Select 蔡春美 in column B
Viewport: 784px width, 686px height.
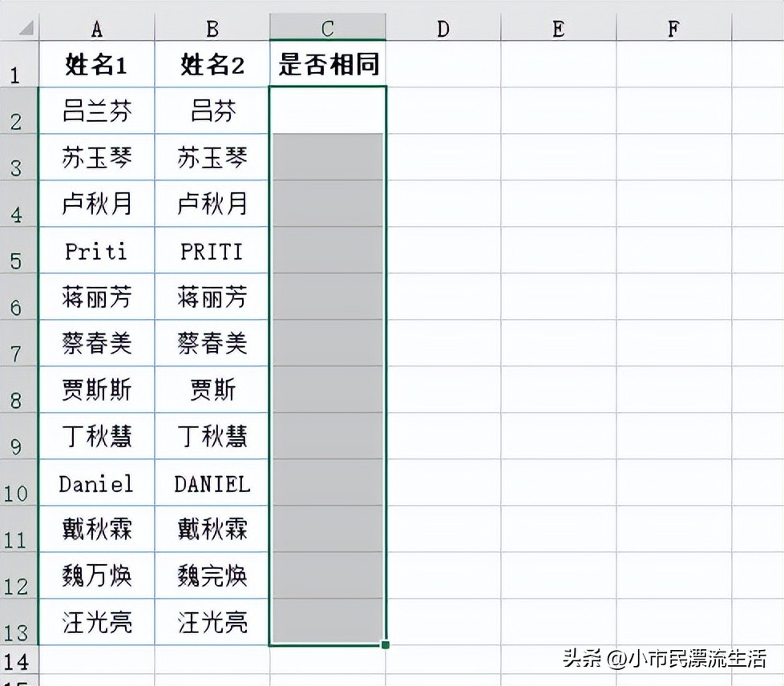(x=212, y=343)
